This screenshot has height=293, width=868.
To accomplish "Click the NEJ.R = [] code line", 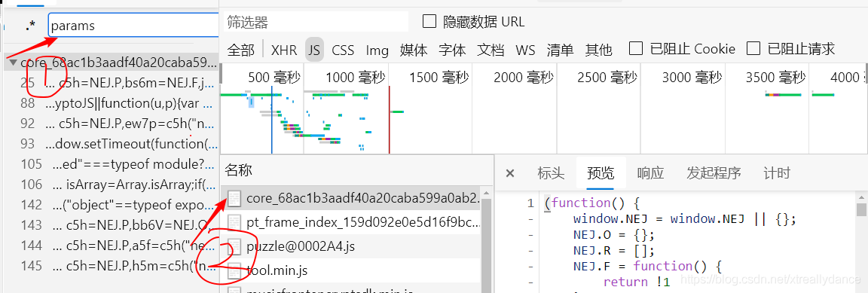I will point(614,250).
